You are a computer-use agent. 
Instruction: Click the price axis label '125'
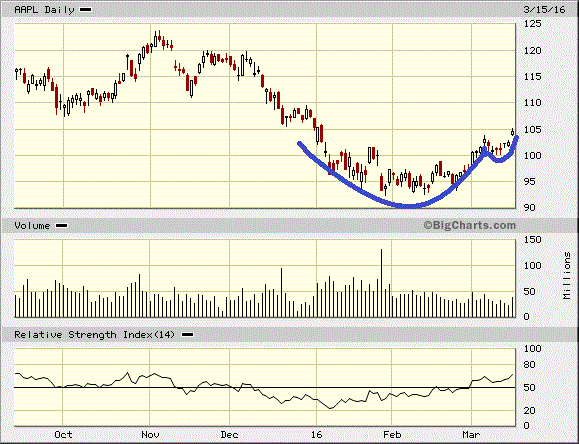(533, 24)
